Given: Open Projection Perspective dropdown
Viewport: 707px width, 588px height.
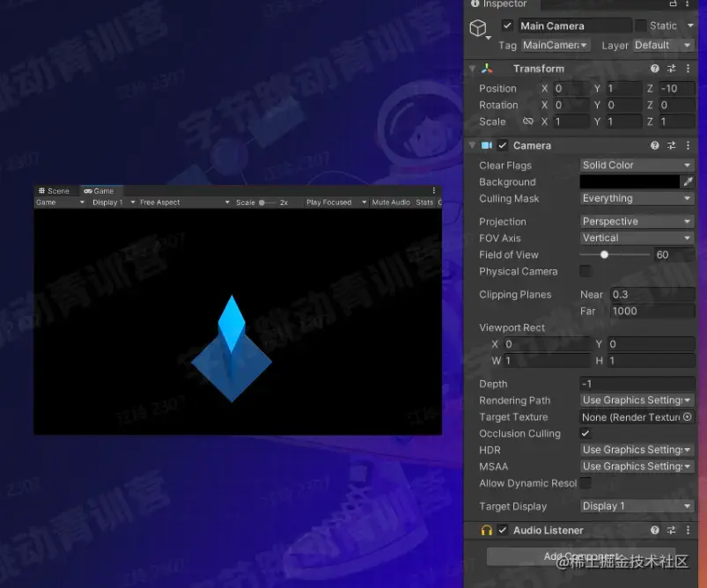Looking at the screenshot, I should [x=637, y=222].
